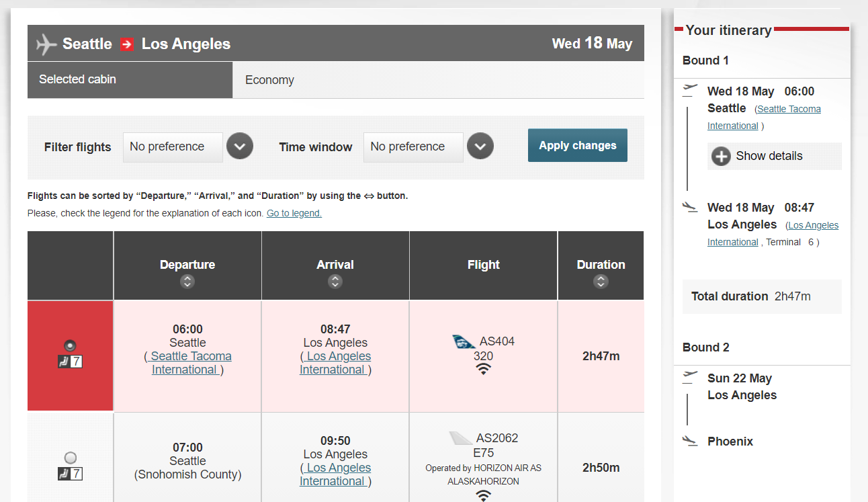Click the WiFi icon under flight AS2062
Viewport: 868px width, 502px height.
coord(483,495)
